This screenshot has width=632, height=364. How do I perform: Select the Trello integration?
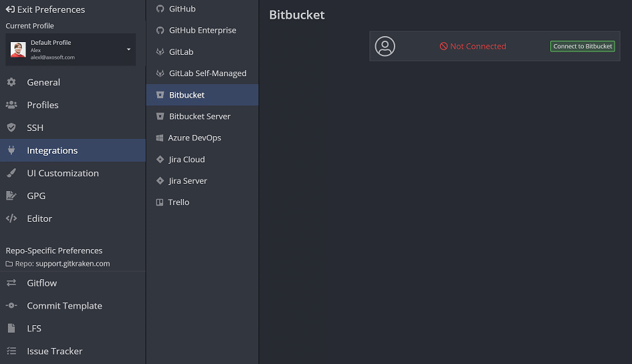203,202
